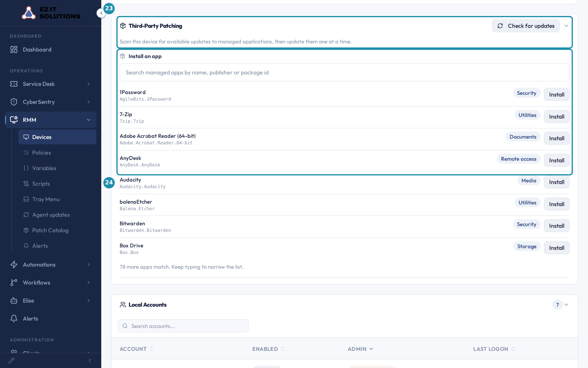Click the Policies checklist icon
The height and width of the screenshot is (368, 588).
point(26,153)
